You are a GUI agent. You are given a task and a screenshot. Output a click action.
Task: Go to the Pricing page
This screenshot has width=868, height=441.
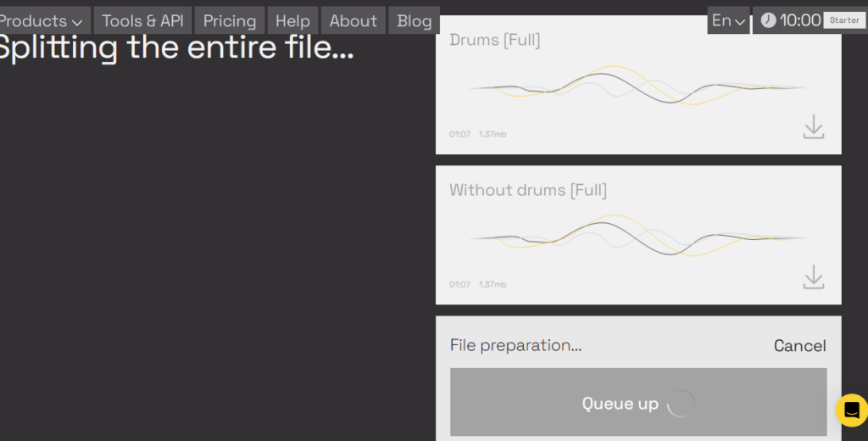pyautogui.click(x=230, y=20)
